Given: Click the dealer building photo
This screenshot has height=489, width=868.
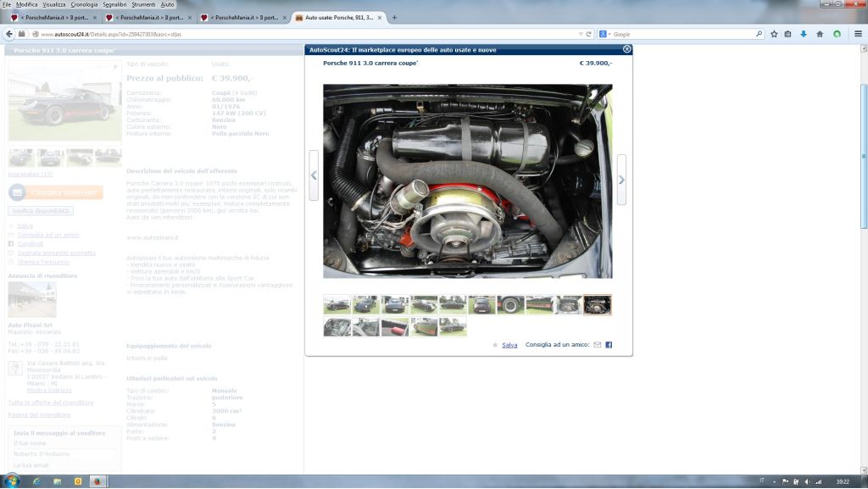Looking at the screenshot, I should 32,299.
